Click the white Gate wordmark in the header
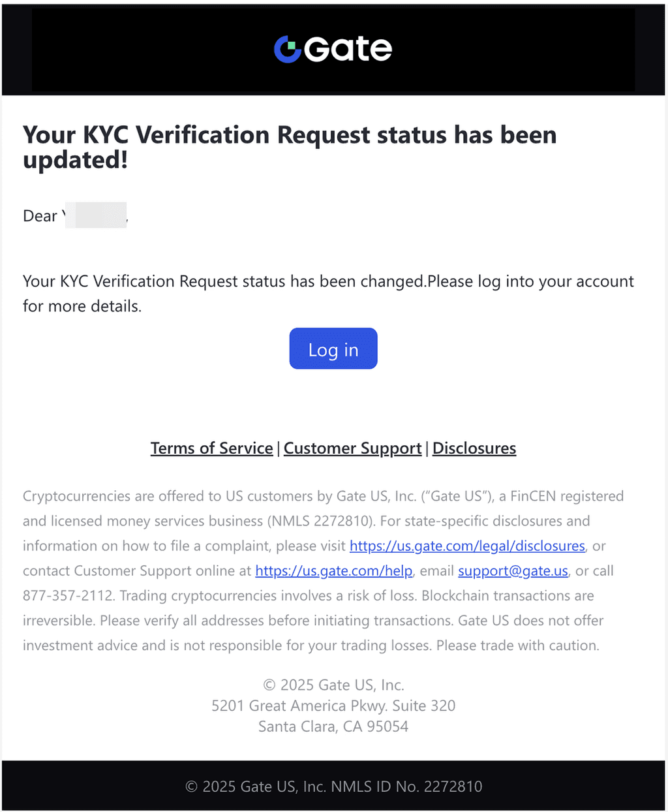668x812 pixels. (348, 50)
